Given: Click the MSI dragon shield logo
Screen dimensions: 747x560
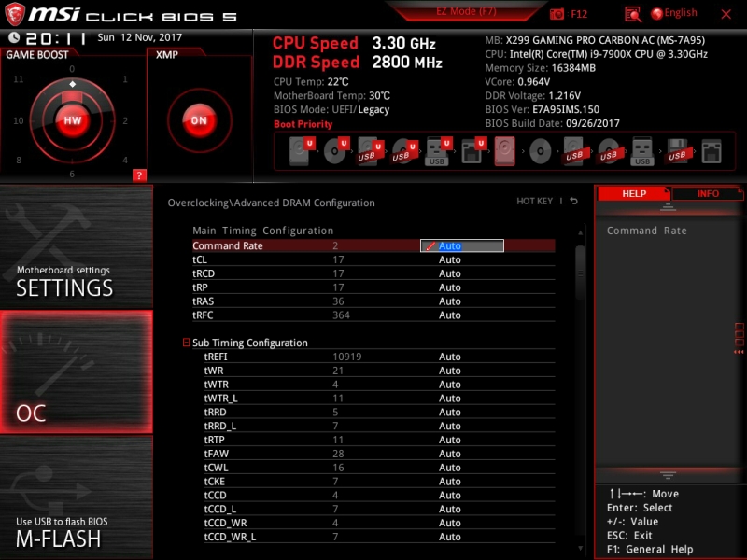Looking at the screenshot, I should [14, 14].
